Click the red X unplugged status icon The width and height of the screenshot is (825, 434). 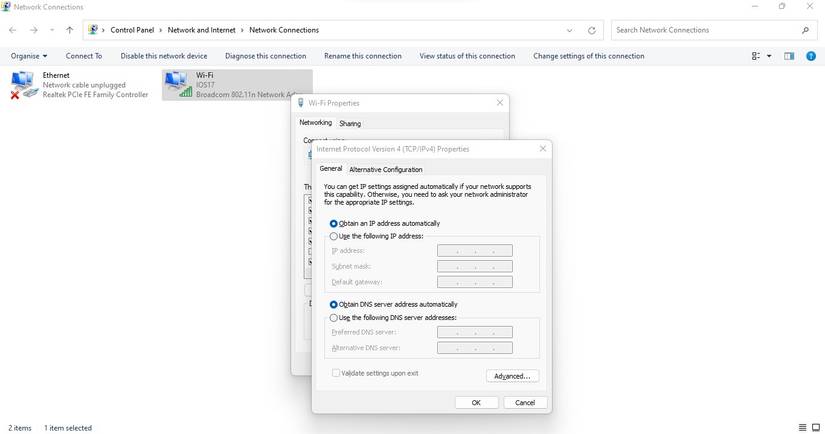coord(15,95)
